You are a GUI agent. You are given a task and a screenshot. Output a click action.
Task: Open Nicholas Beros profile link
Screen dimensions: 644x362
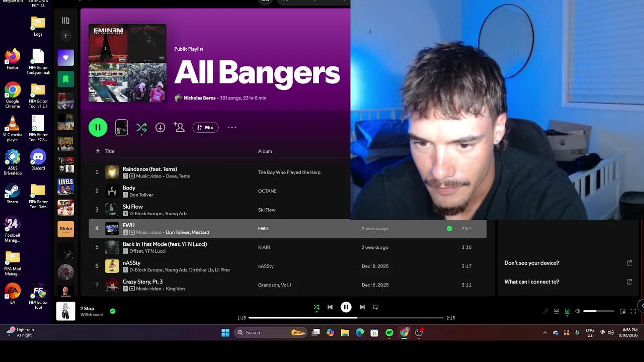pyautogui.click(x=200, y=98)
